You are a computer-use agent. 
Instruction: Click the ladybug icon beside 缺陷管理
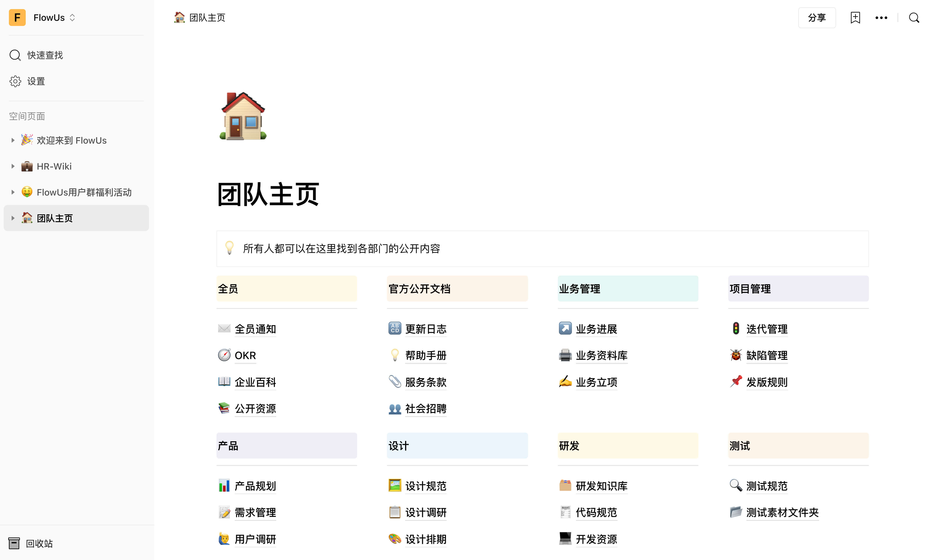pyautogui.click(x=736, y=355)
